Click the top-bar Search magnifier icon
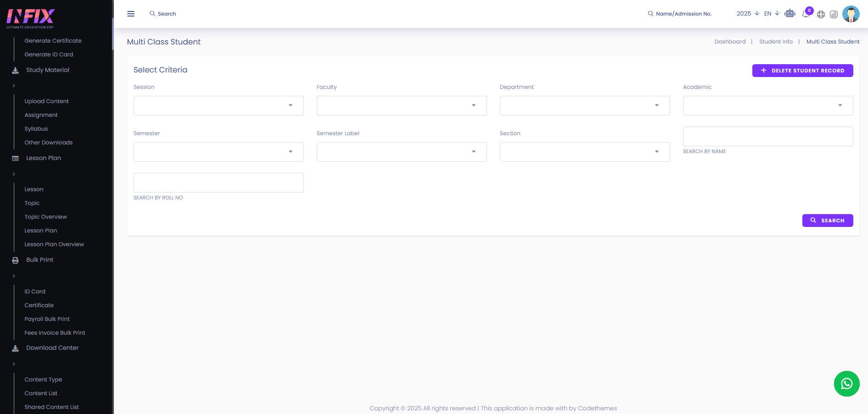 coord(152,14)
